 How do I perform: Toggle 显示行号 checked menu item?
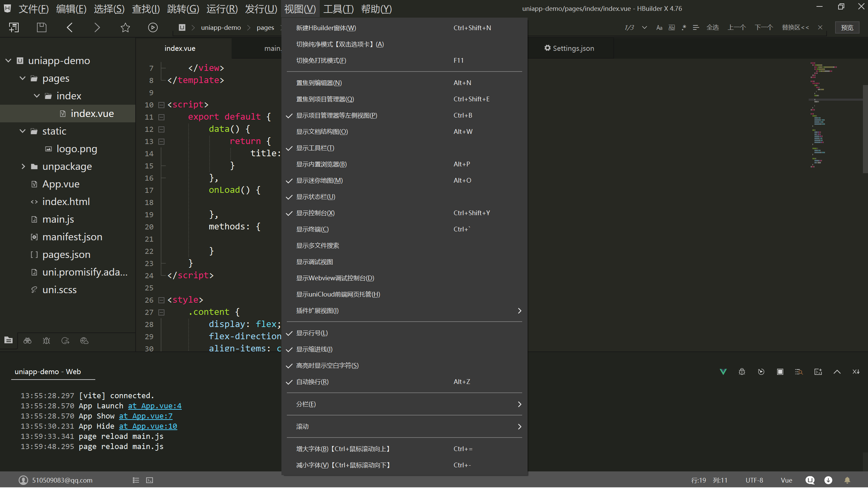312,333
